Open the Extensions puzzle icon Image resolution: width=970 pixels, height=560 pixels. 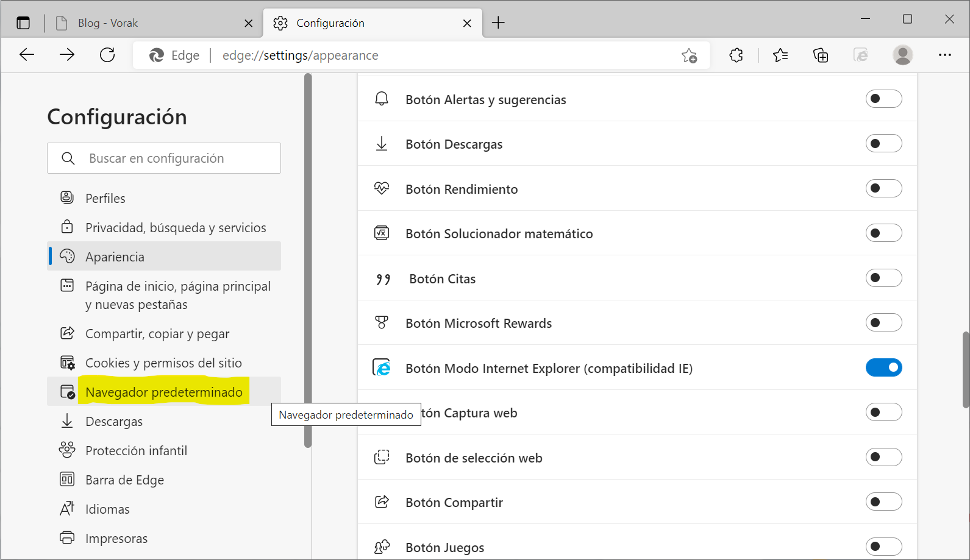point(736,55)
